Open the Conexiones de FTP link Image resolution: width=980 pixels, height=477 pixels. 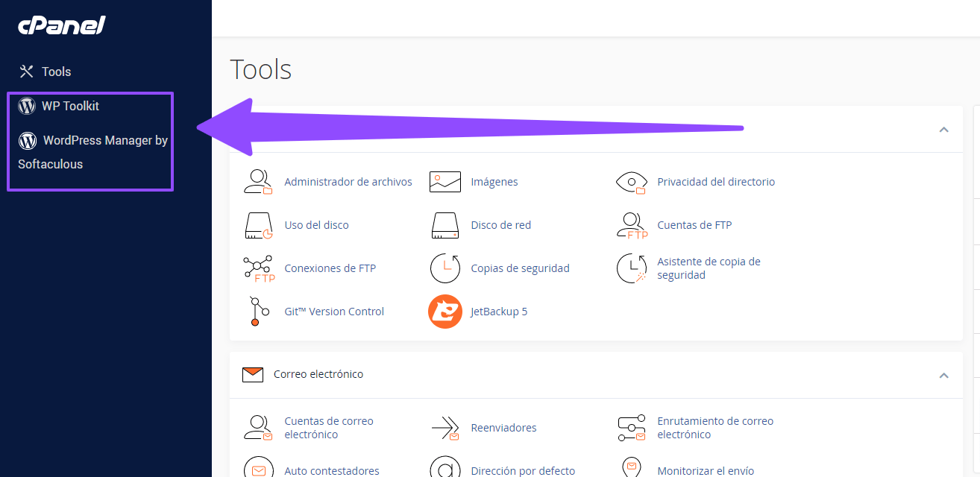[330, 268]
